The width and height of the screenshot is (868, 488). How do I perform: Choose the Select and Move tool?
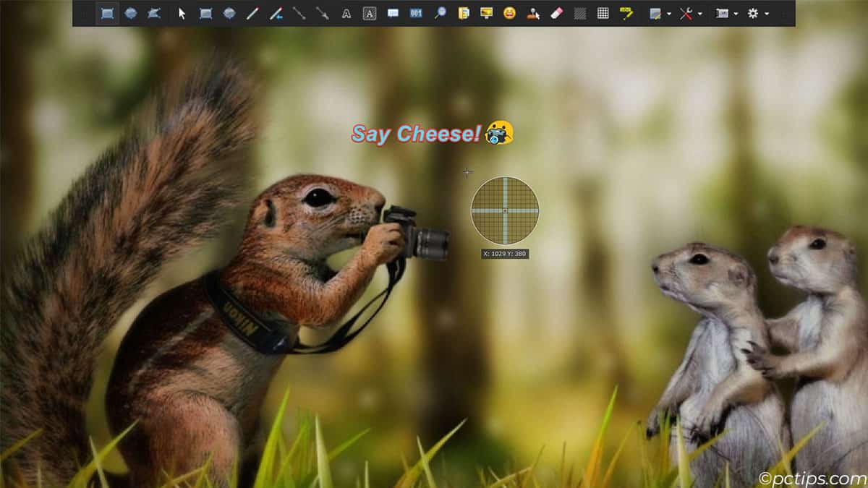pyautogui.click(x=182, y=12)
